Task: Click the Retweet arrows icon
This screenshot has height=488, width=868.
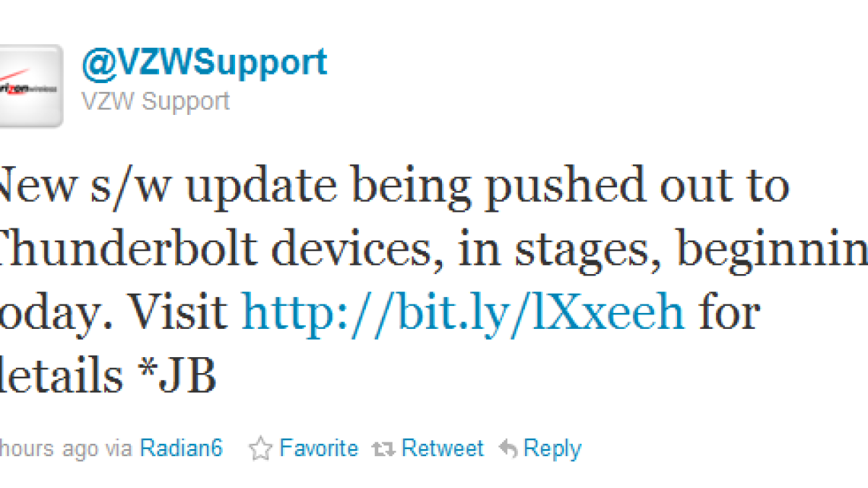Action: click(383, 449)
